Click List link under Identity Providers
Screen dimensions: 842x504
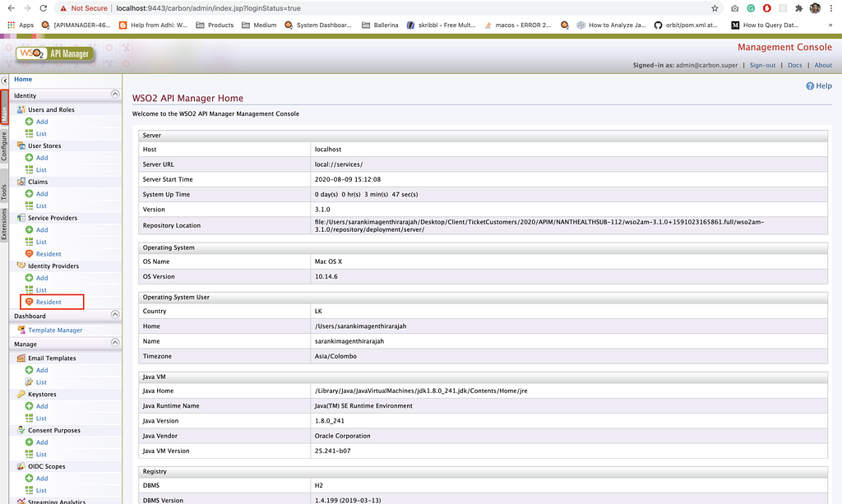41,290
